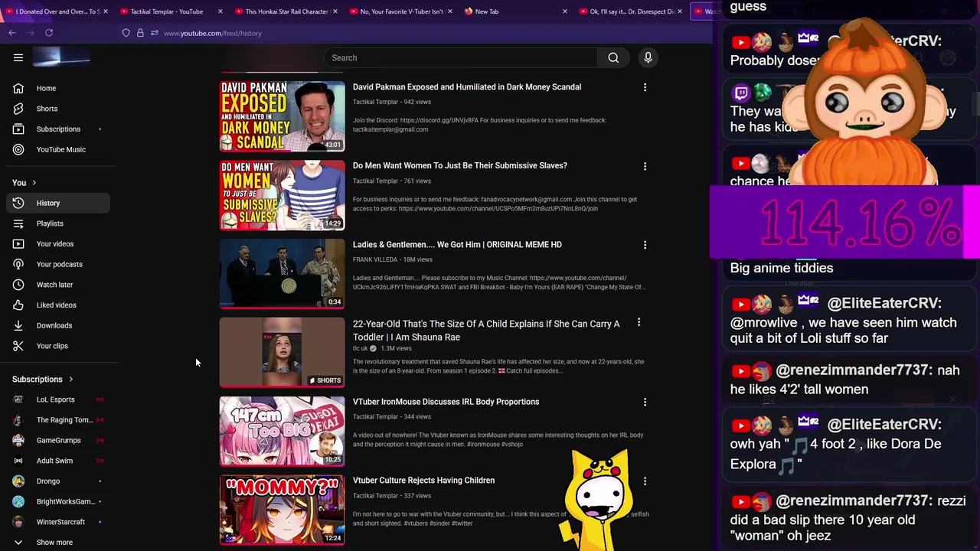Activate voice search microphone
This screenshot has height=551, width=980.
648,57
